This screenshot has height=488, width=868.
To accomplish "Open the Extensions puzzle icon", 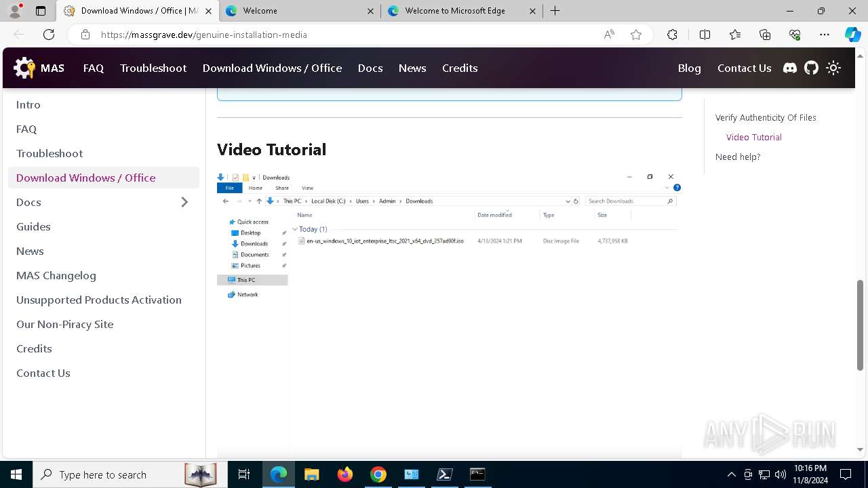I will [x=672, y=35].
